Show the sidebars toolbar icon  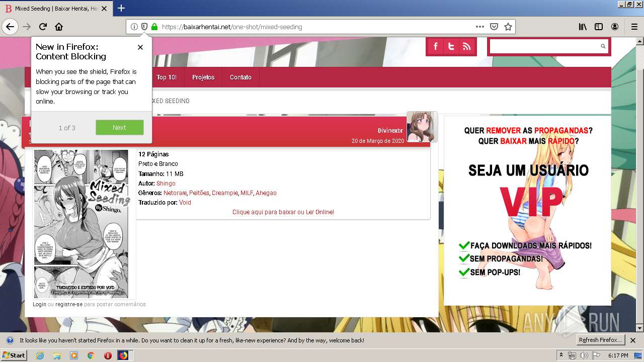[x=599, y=27]
